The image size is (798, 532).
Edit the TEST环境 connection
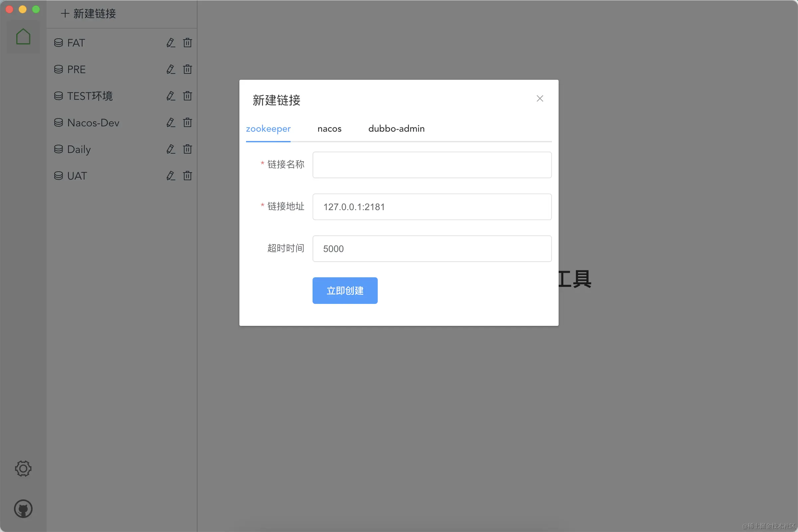tap(171, 96)
